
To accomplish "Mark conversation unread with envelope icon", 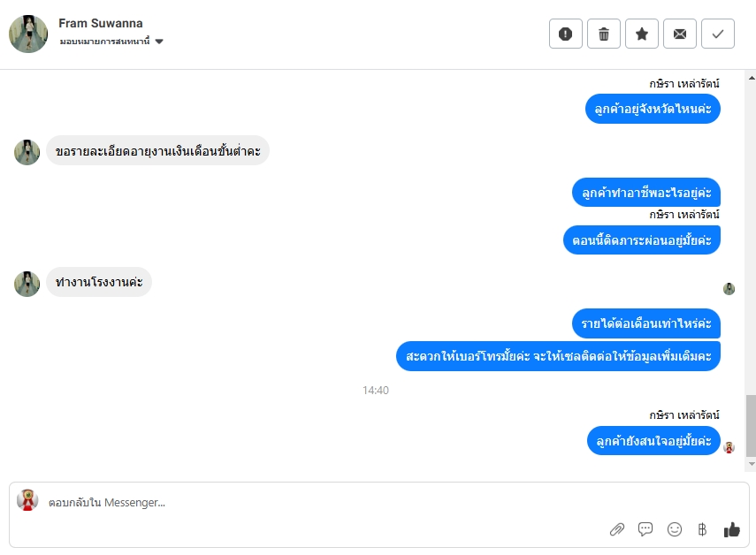I will [x=680, y=34].
